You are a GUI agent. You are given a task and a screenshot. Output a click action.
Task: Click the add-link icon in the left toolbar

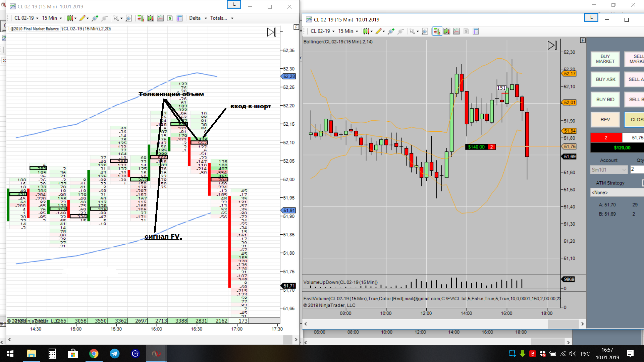pos(95,18)
